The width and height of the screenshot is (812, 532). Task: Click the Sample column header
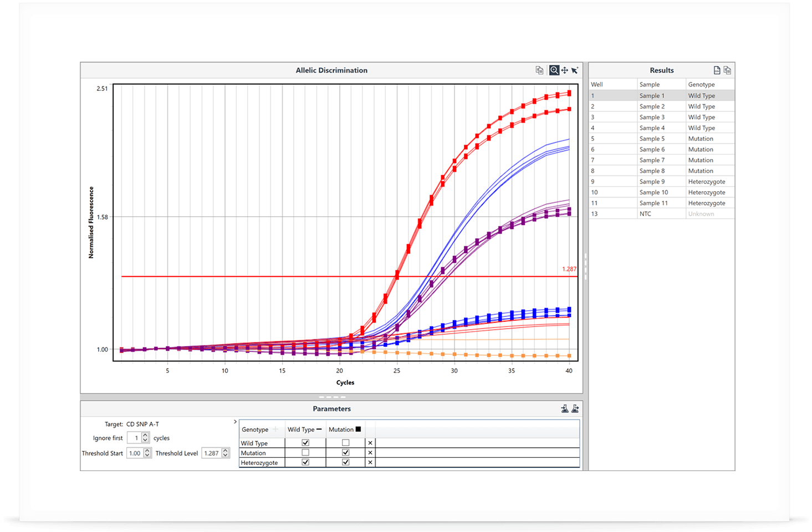[650, 85]
